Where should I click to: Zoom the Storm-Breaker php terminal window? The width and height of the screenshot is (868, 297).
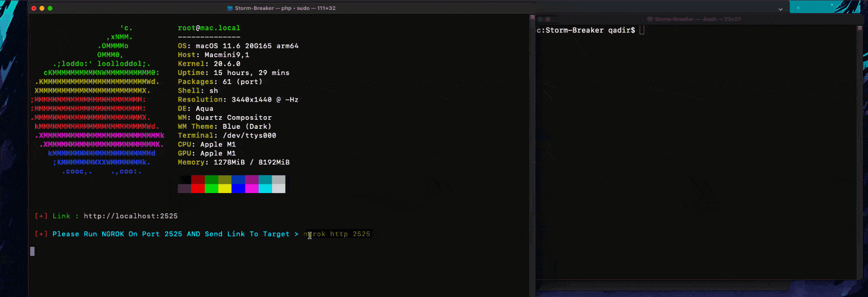tap(50, 8)
